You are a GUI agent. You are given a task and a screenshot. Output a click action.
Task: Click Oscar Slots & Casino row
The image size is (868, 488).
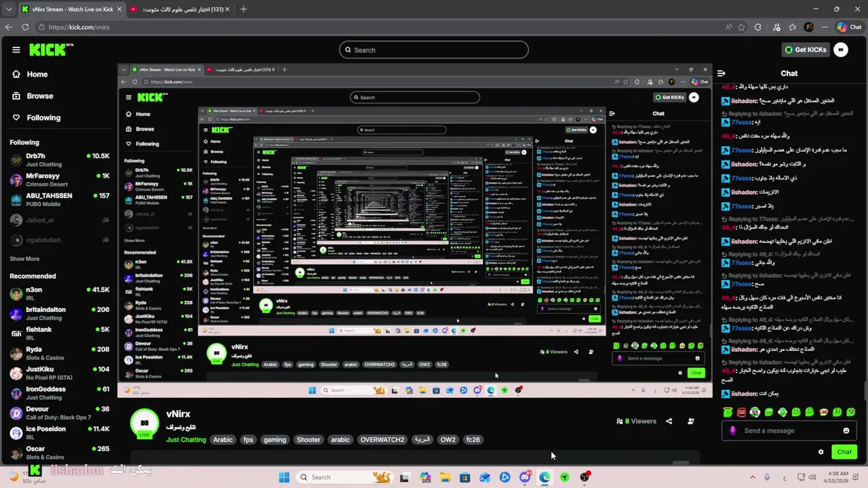click(59, 452)
